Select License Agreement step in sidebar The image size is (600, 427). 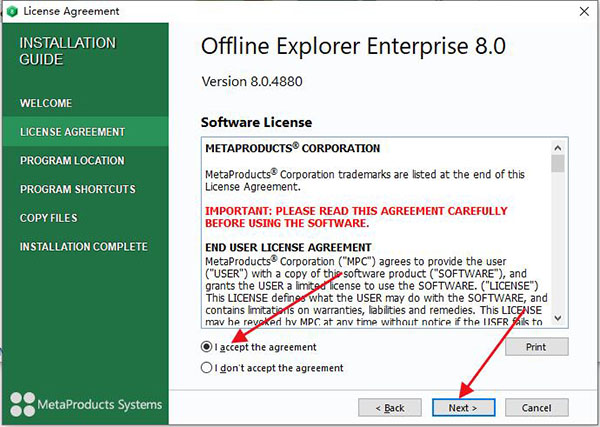(x=85, y=132)
